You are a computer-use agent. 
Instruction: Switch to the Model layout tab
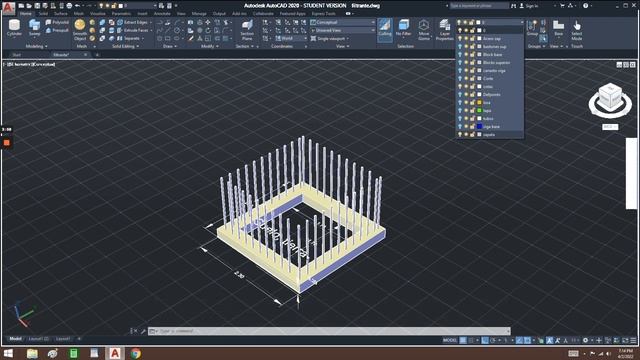pos(15,339)
